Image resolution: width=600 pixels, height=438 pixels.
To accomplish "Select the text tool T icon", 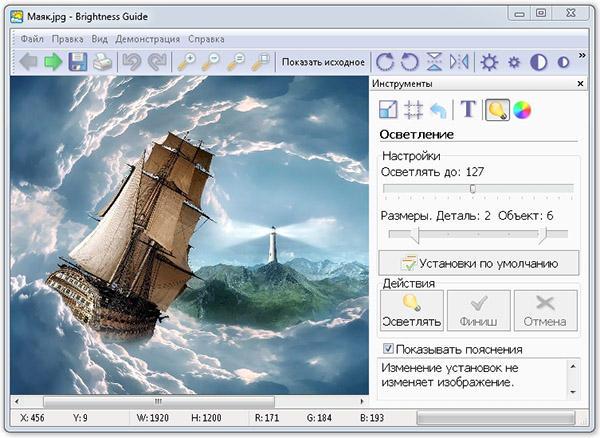I will coord(467,110).
